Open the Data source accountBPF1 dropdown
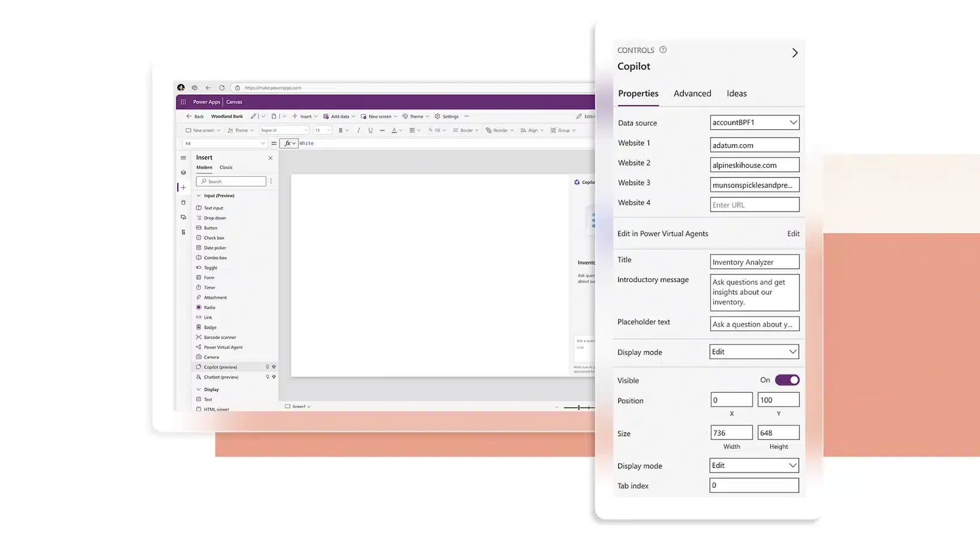980x544 pixels. pos(754,123)
